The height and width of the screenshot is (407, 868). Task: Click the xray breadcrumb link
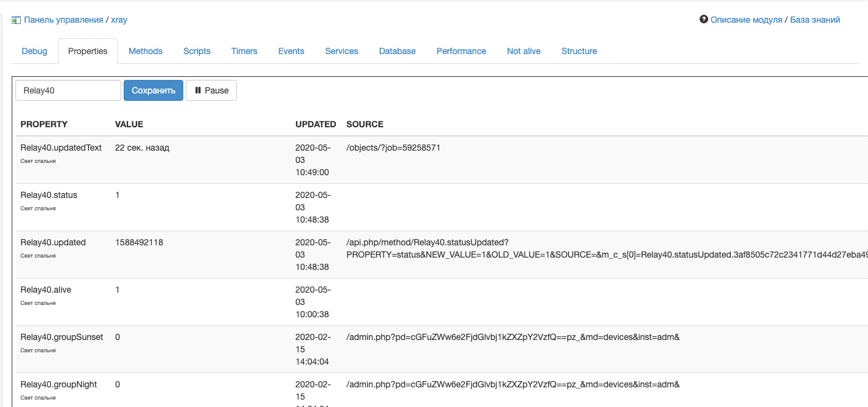[119, 20]
